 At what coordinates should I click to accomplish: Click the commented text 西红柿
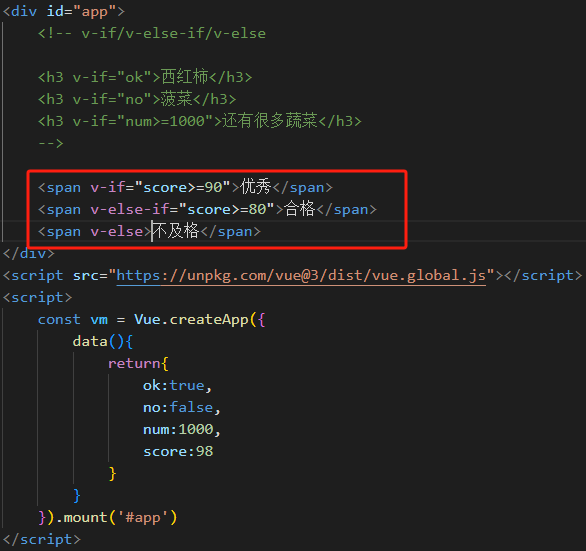[185, 77]
